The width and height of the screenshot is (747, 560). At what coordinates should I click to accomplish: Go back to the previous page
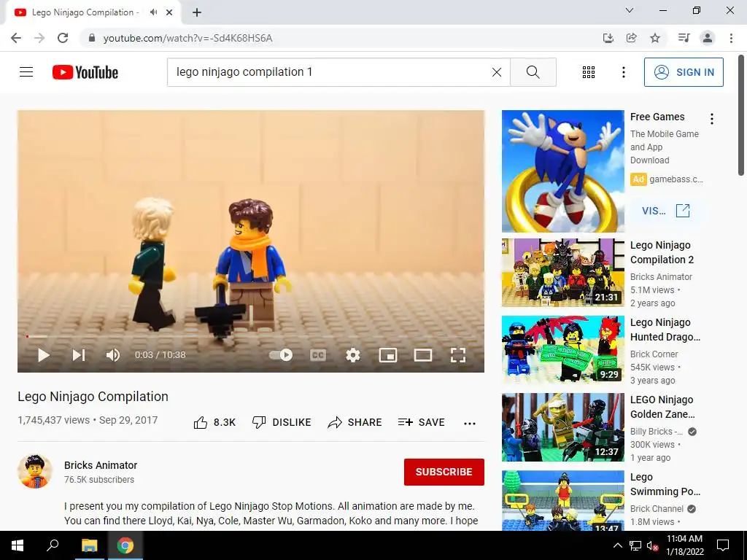(x=16, y=38)
